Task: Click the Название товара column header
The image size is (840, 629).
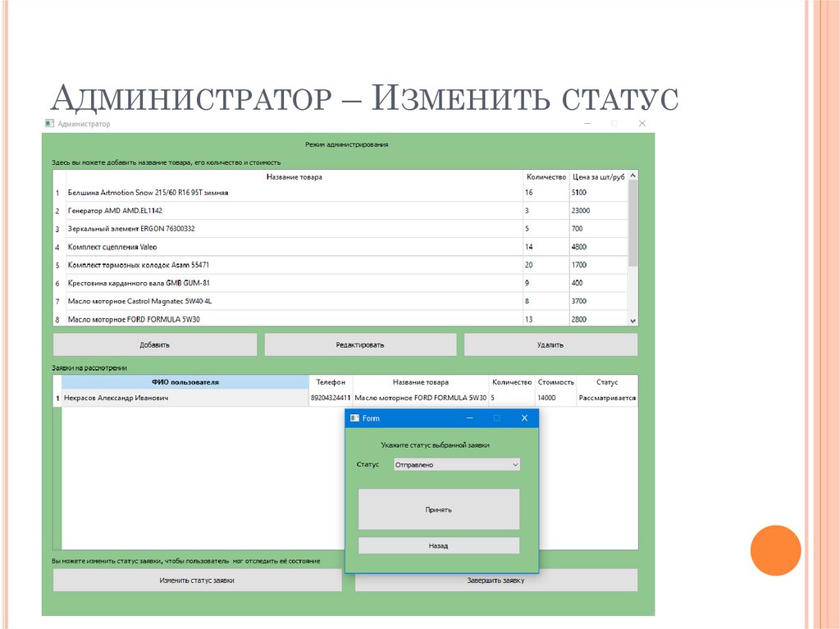Action: tap(294, 176)
